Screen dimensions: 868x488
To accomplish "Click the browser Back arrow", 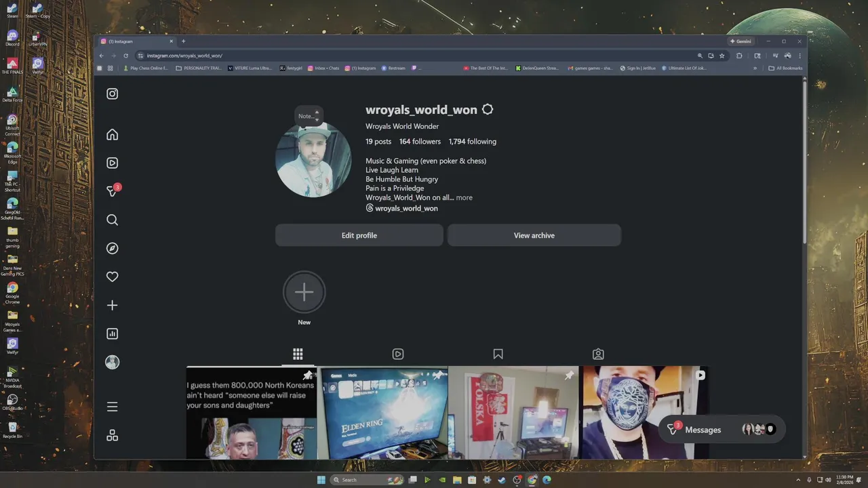I will pos(102,56).
